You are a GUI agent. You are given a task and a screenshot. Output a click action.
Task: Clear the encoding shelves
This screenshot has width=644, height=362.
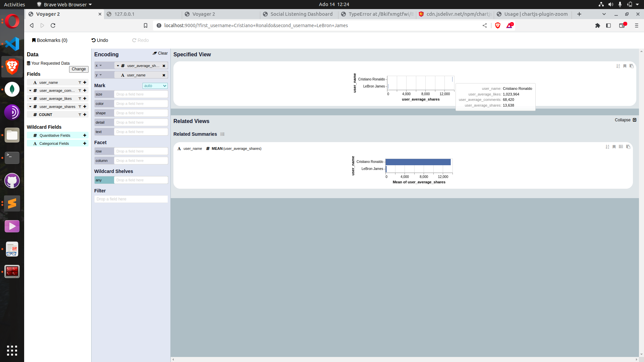click(160, 53)
